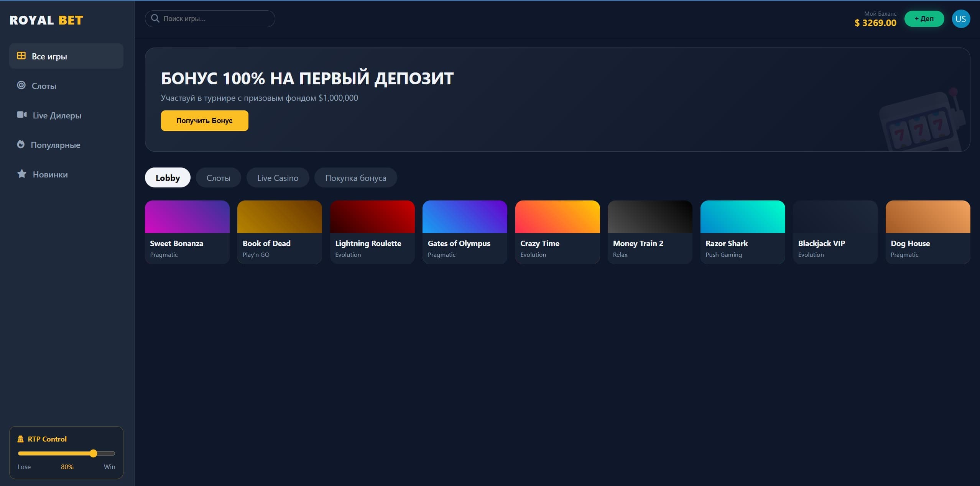The width and height of the screenshot is (980, 486).
Task: Click the grid icon beside Все игры
Action: pos(21,56)
